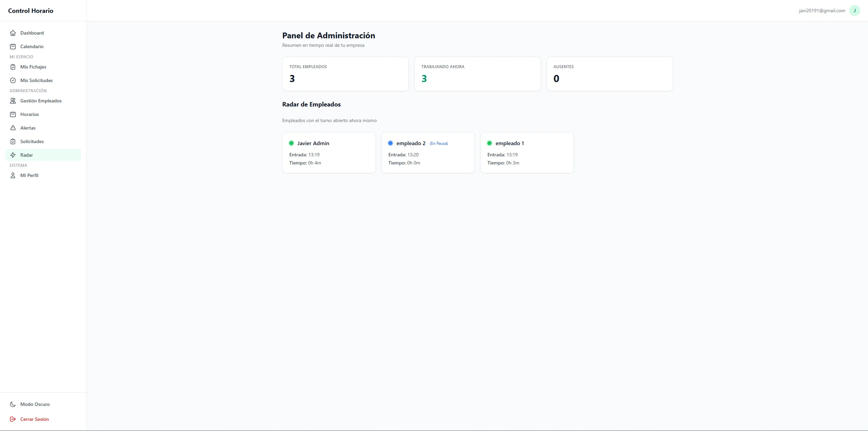This screenshot has height=431, width=868.
Task: Click the SISTEMA section label
Action: 18,165
